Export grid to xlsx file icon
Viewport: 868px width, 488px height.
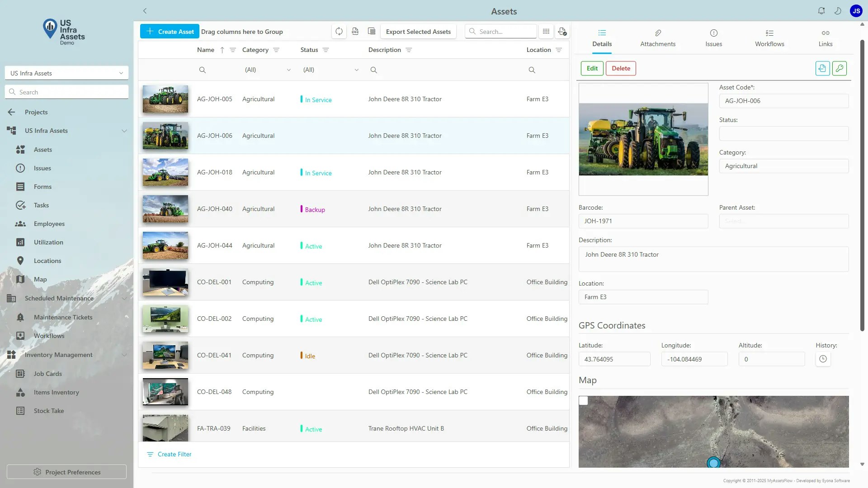pyautogui.click(x=355, y=32)
